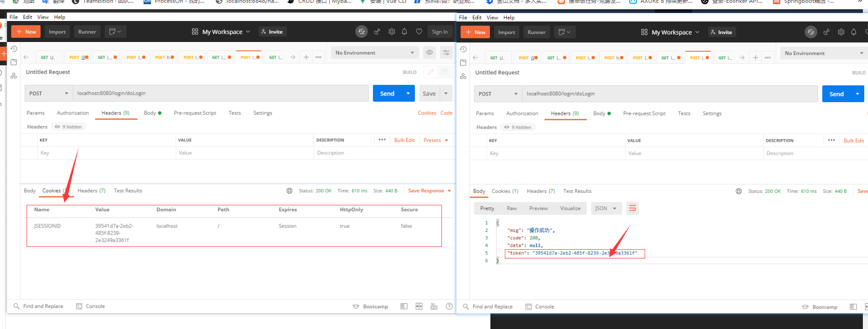The width and height of the screenshot is (868, 329).
Task: Click Bulk Edit link in left headers table
Action: pyautogui.click(x=404, y=140)
